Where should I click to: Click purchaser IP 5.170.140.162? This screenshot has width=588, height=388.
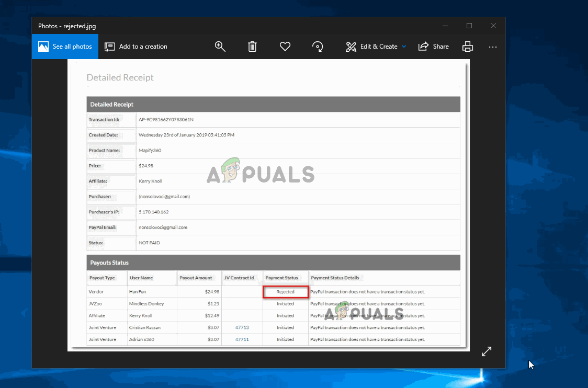click(154, 212)
